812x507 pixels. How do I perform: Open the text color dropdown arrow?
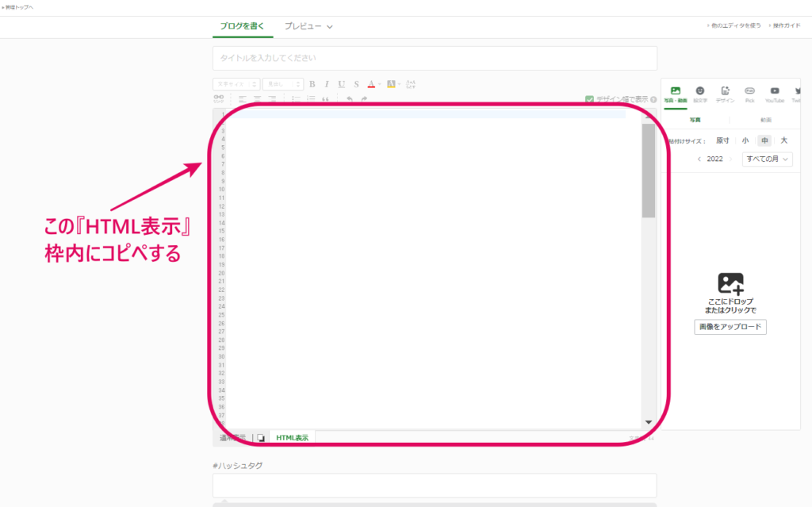pos(380,84)
